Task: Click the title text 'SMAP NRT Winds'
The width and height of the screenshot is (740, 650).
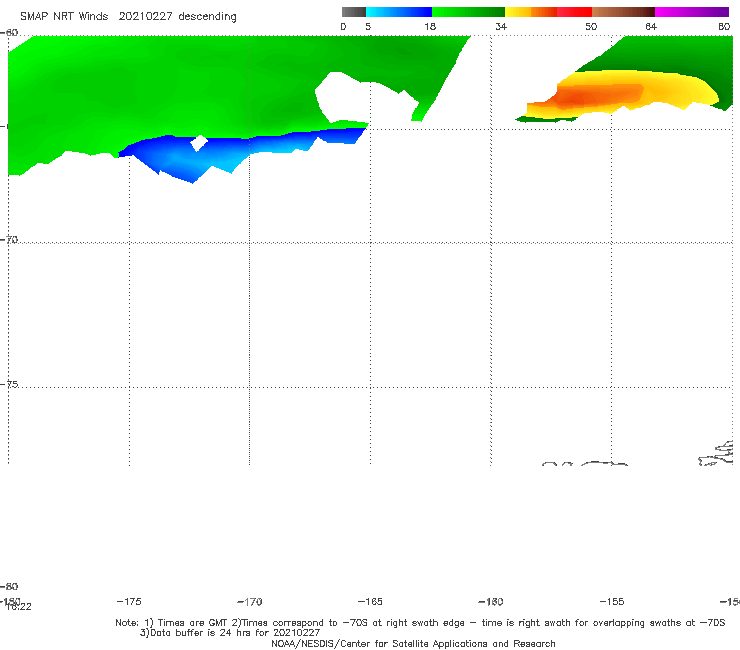Action: [x=64, y=17]
